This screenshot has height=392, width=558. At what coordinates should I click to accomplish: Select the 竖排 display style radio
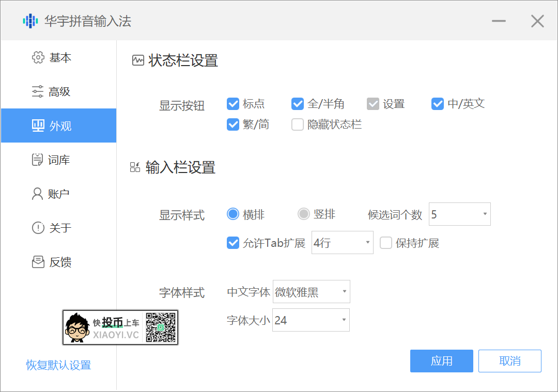pyautogui.click(x=304, y=214)
